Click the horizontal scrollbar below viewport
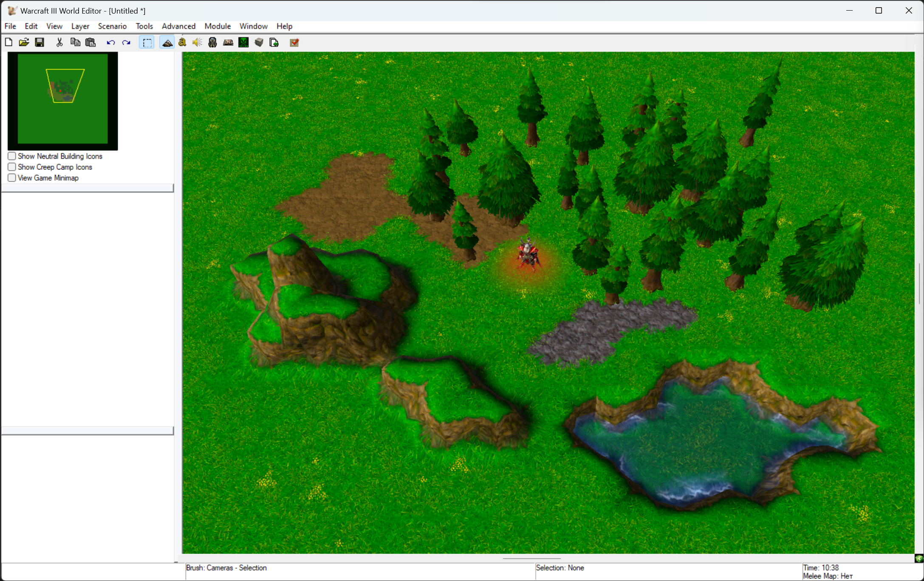924x581 pixels. pyautogui.click(x=531, y=558)
